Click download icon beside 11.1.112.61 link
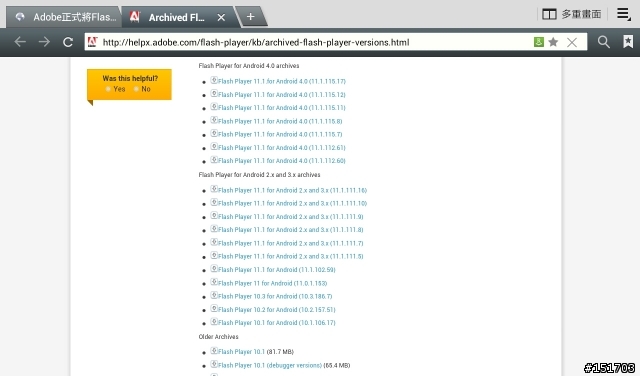The width and height of the screenshot is (640, 376). (x=214, y=147)
